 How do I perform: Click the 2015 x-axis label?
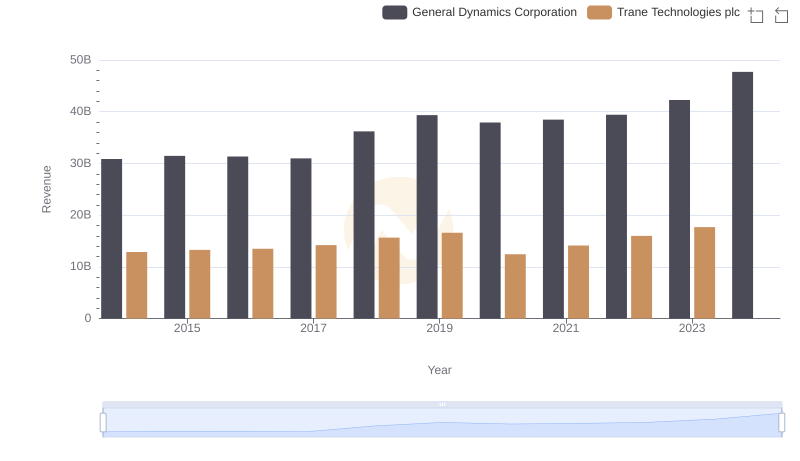[187, 328]
